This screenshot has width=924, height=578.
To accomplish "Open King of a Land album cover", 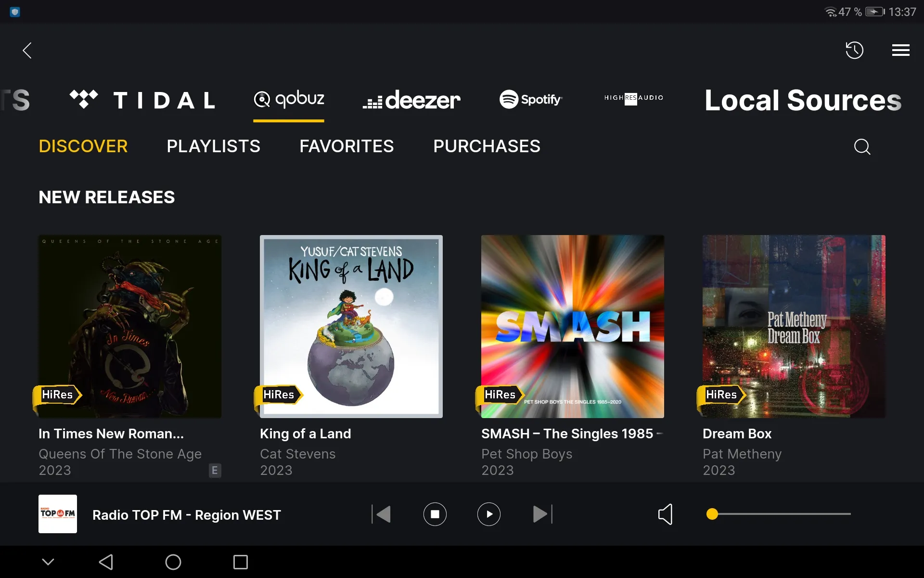I will [351, 327].
